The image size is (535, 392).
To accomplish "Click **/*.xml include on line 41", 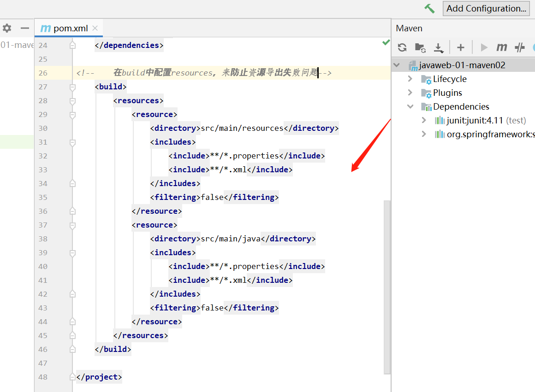I will coord(228,280).
